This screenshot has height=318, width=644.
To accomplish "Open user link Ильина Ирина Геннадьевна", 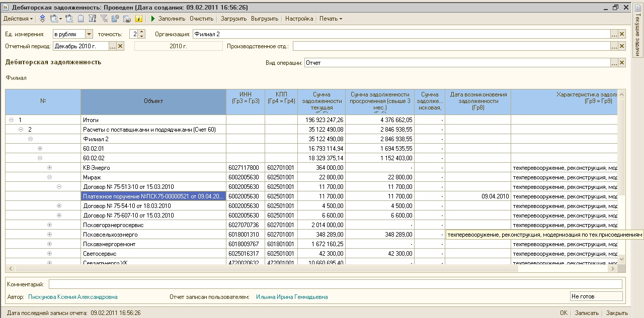I will click(x=292, y=297).
